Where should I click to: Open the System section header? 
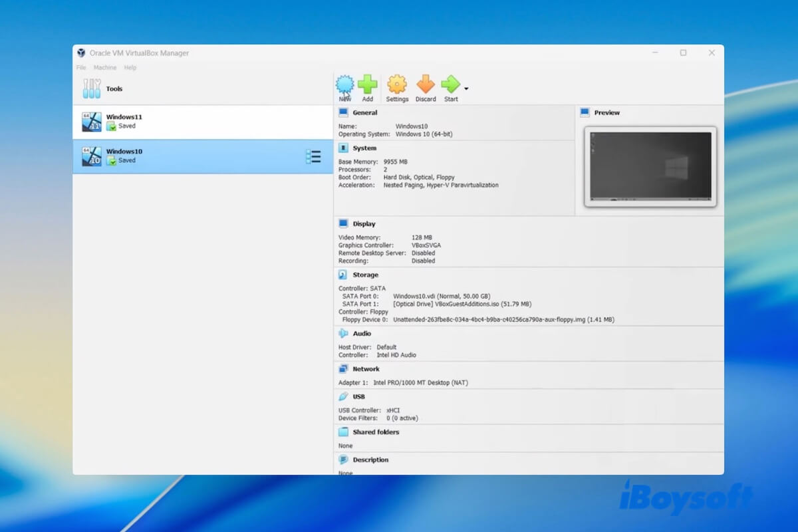coord(364,148)
